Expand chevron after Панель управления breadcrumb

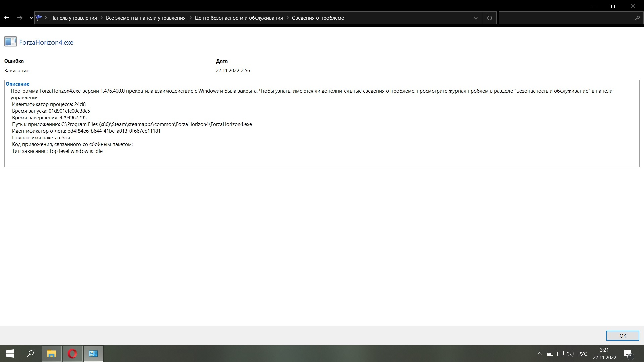point(101,18)
